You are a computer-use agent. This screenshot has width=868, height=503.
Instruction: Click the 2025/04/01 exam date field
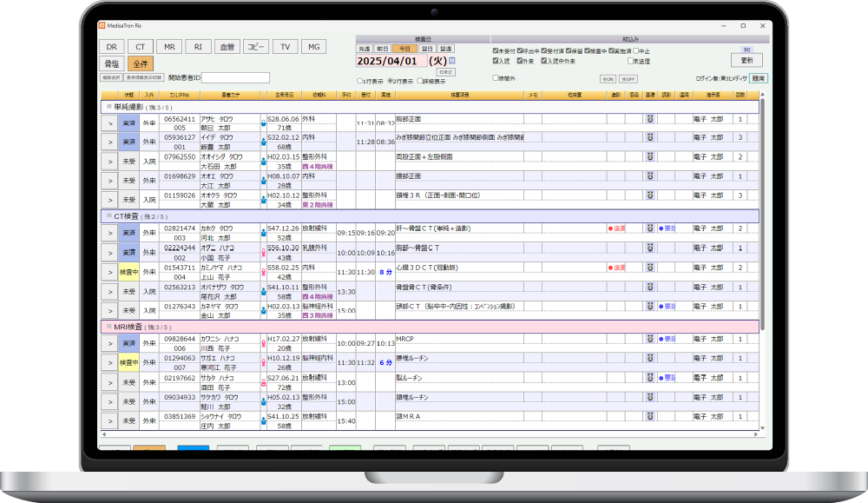pos(391,61)
